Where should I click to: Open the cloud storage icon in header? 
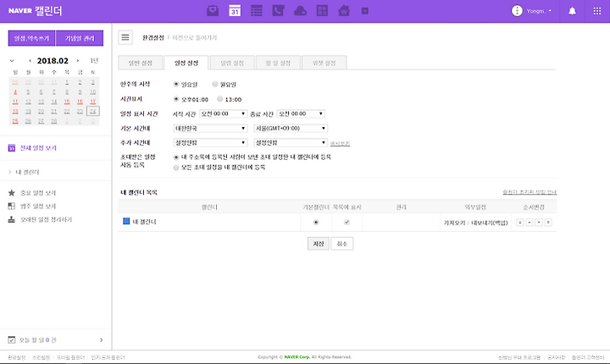(300, 11)
